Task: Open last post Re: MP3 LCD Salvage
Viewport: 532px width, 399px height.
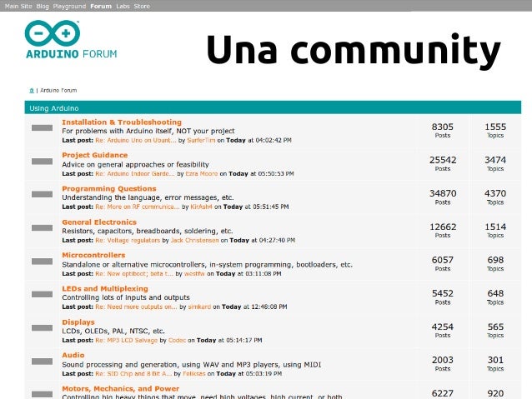Action: (x=127, y=341)
